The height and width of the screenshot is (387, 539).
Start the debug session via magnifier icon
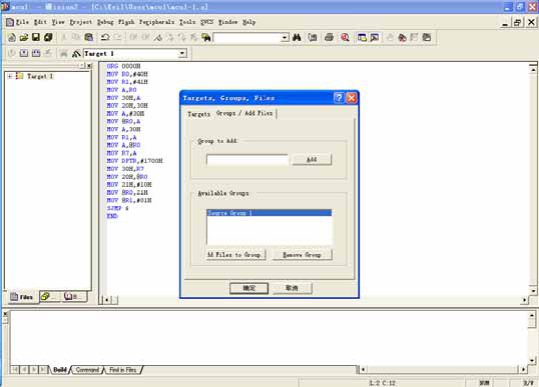pos(345,37)
